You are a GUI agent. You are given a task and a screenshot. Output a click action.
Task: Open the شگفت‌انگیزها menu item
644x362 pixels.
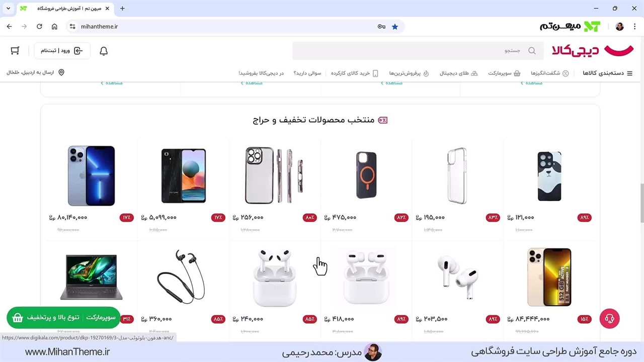tap(549, 73)
